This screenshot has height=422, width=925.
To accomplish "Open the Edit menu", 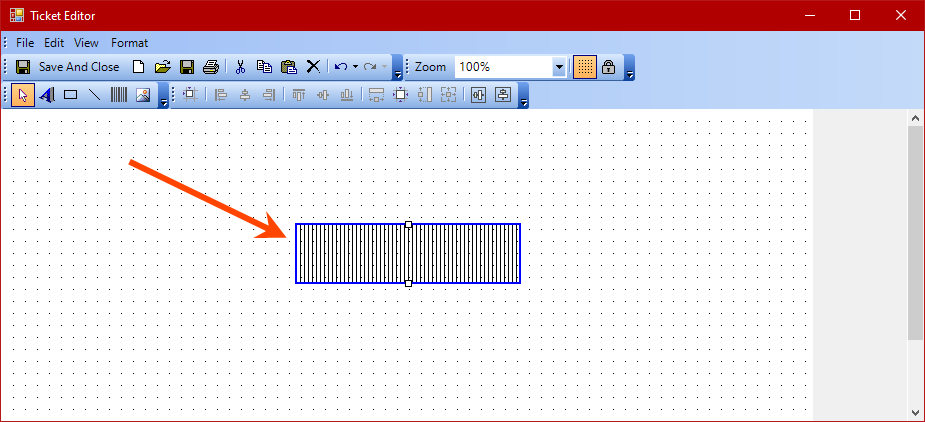I will (x=54, y=43).
